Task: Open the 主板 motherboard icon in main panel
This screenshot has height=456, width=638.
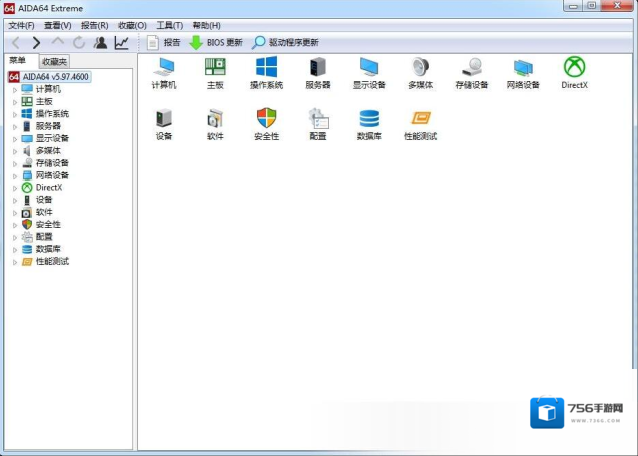Action: [x=215, y=68]
